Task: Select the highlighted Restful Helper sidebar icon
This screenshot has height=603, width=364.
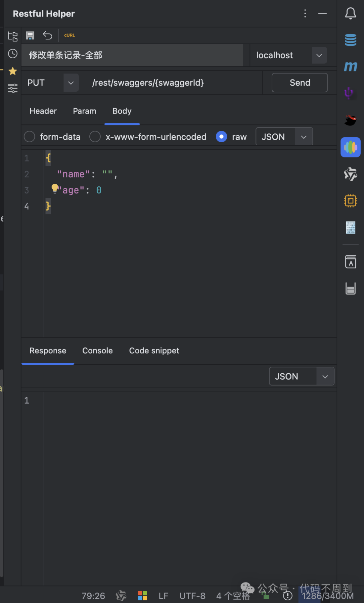Action: [x=351, y=147]
